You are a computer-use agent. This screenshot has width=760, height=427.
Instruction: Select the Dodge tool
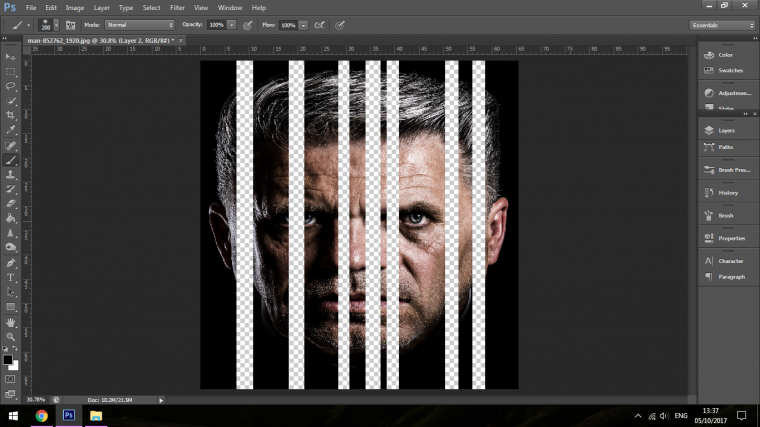pyautogui.click(x=10, y=247)
